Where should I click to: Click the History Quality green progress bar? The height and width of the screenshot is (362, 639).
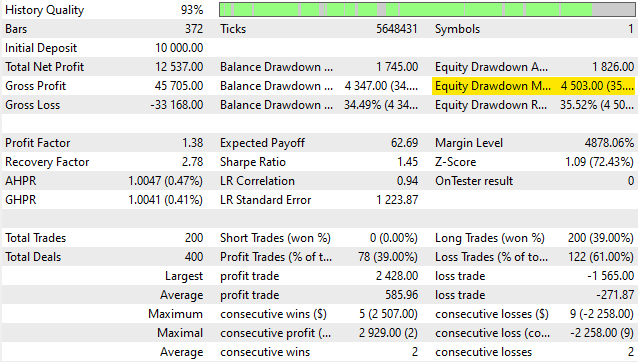(427, 9)
